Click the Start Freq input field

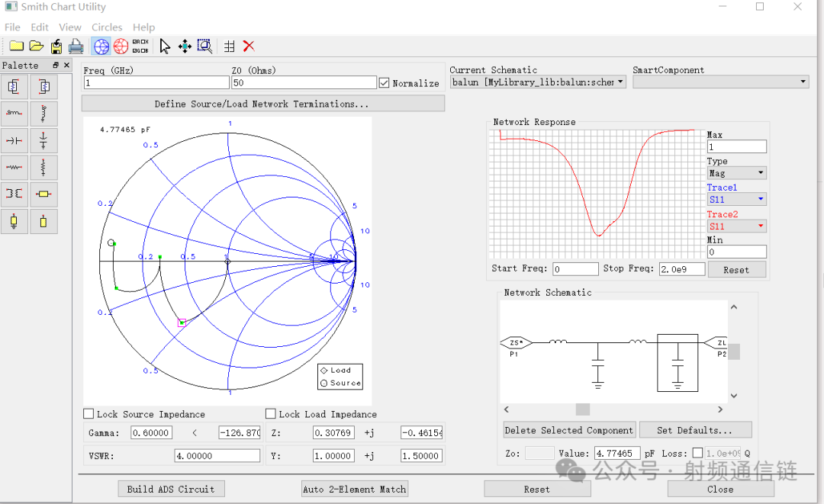tap(575, 269)
